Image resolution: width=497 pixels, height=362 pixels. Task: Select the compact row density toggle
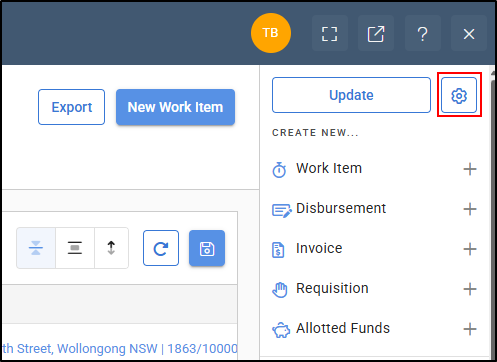(36, 248)
